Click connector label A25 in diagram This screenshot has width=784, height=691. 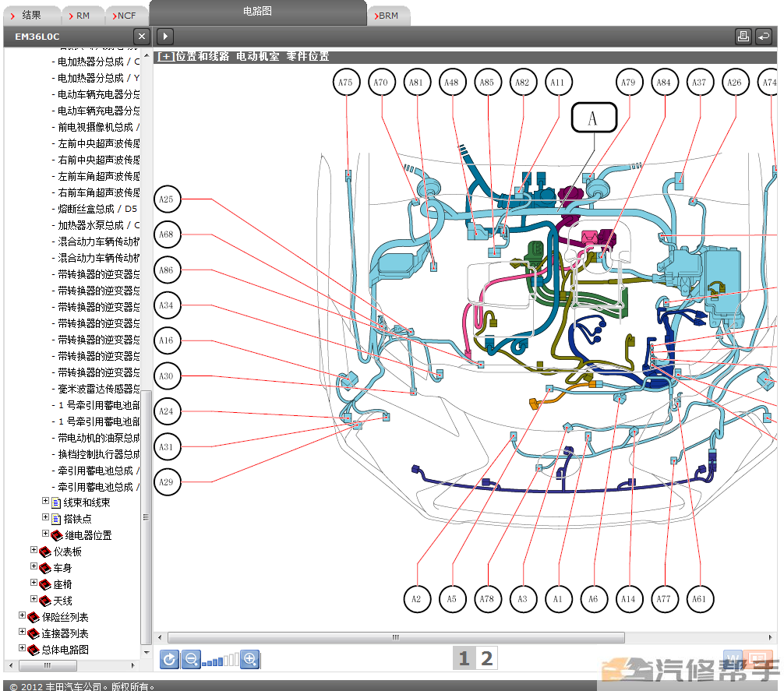pos(167,199)
